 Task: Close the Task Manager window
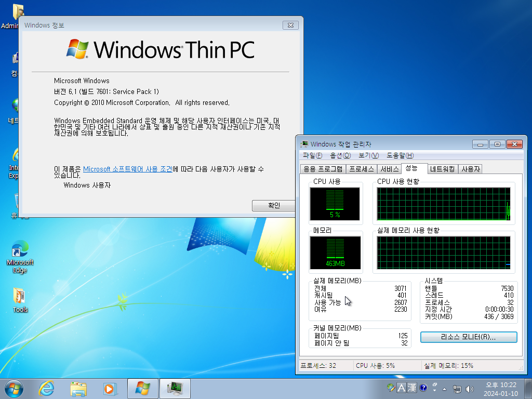pos(514,144)
